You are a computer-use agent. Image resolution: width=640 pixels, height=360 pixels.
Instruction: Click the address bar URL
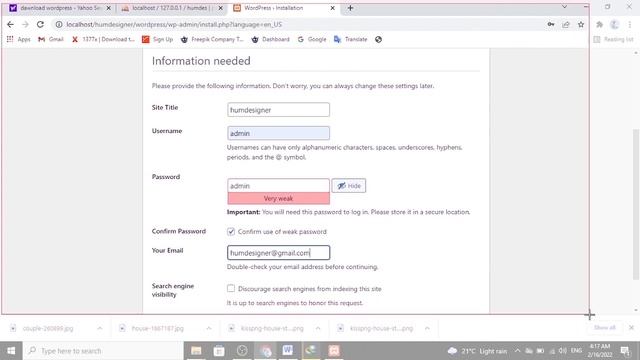coord(174,24)
